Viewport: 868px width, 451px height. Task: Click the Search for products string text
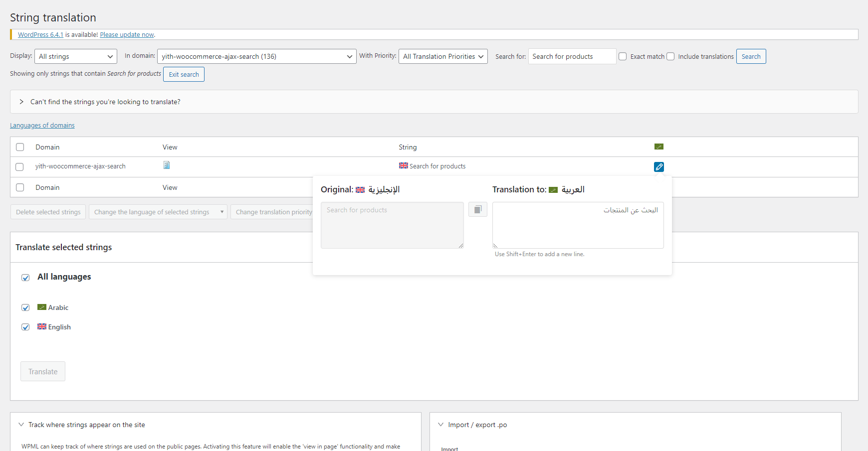437,166
